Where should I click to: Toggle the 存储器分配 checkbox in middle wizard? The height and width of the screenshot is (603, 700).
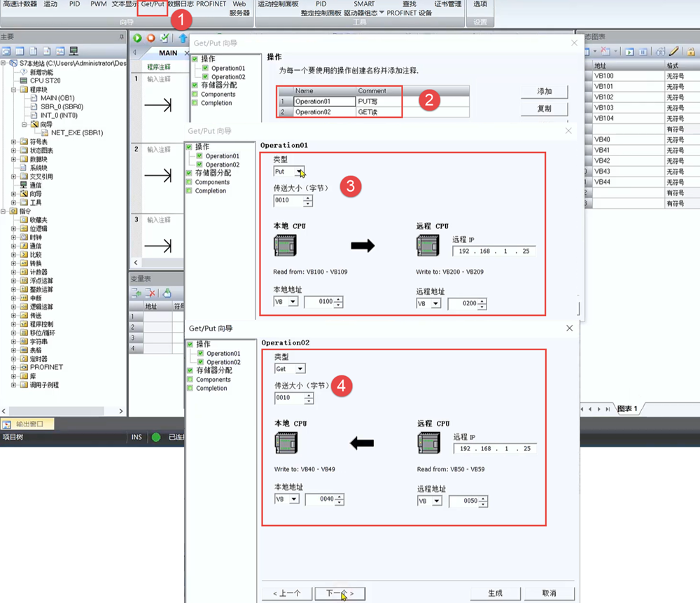click(x=188, y=173)
